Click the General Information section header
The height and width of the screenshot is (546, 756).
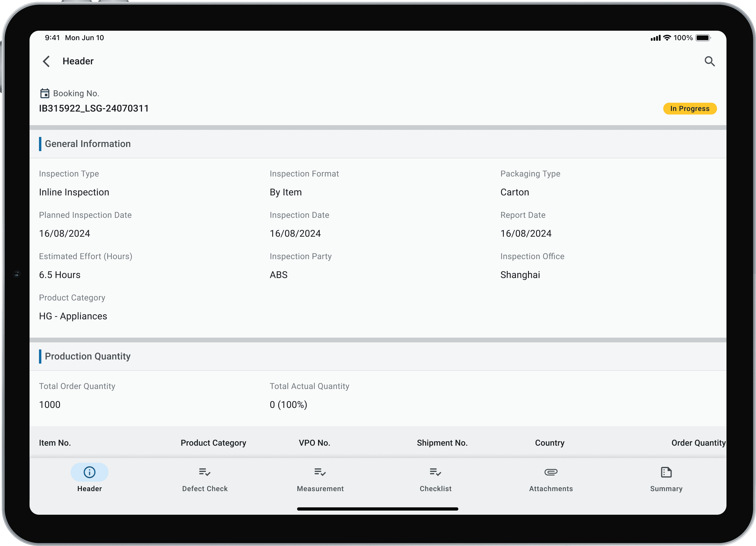pyautogui.click(x=88, y=144)
